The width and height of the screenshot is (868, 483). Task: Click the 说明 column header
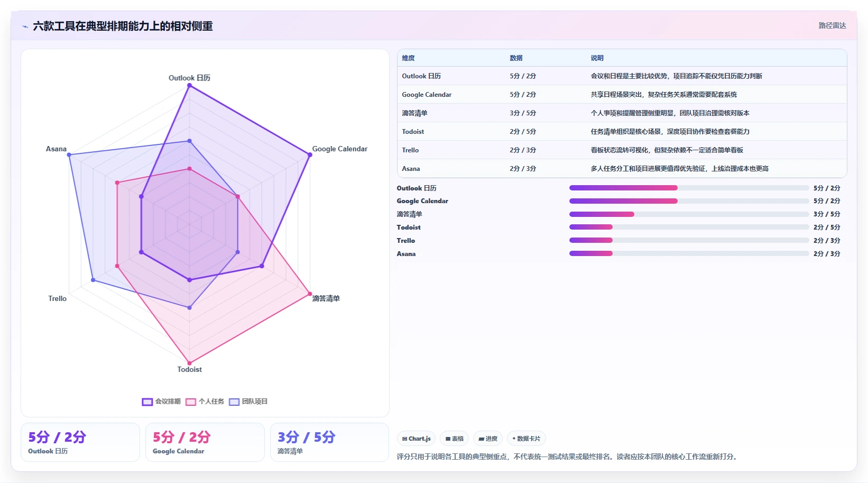(597, 58)
